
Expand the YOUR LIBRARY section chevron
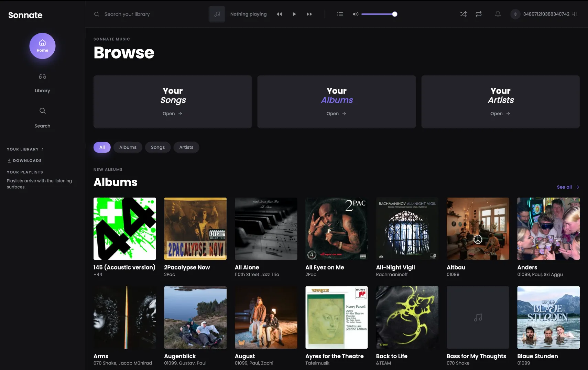click(43, 149)
